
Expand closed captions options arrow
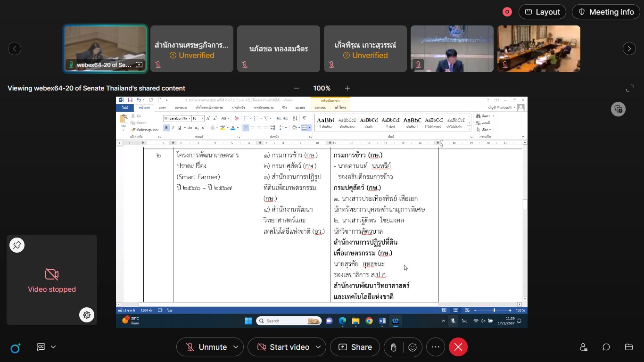pos(53,347)
